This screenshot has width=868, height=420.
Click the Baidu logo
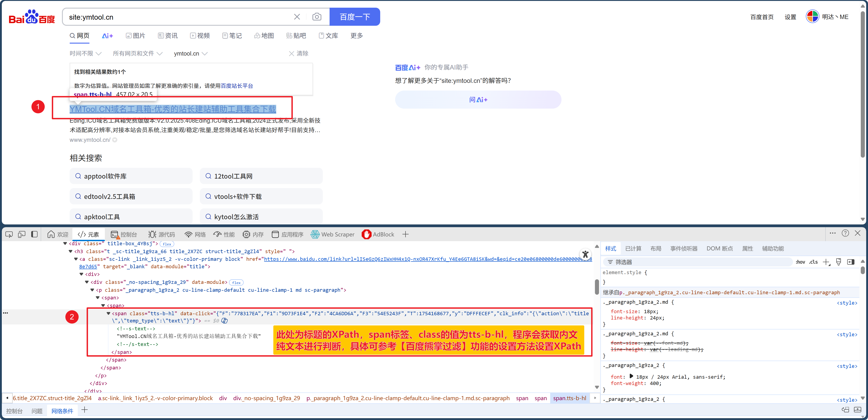[x=32, y=17]
